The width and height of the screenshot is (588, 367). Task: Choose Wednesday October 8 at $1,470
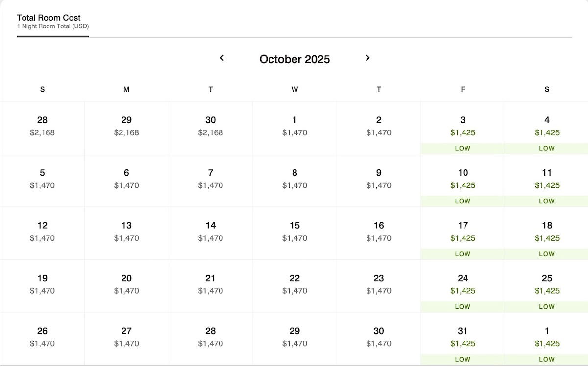294,180
